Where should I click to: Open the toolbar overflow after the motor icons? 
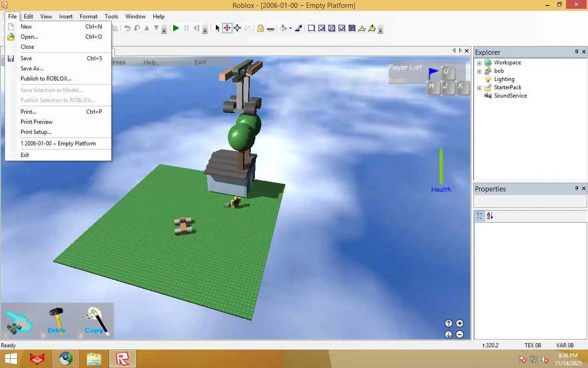[380, 29]
